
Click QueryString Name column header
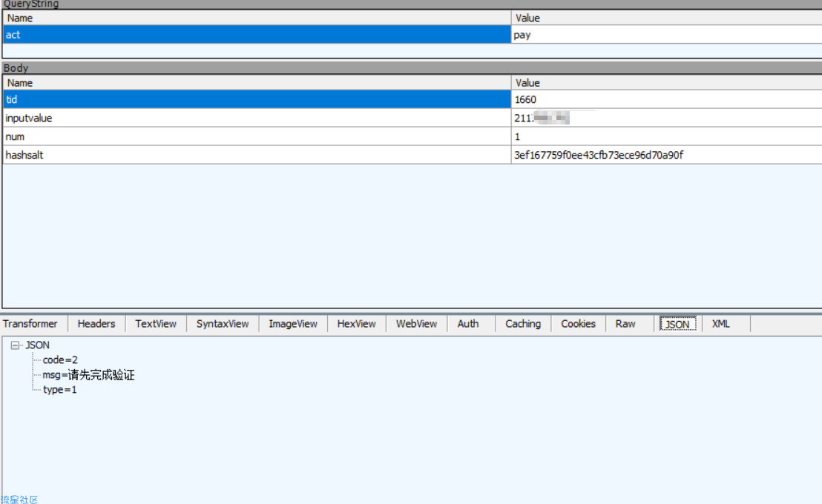[257, 18]
